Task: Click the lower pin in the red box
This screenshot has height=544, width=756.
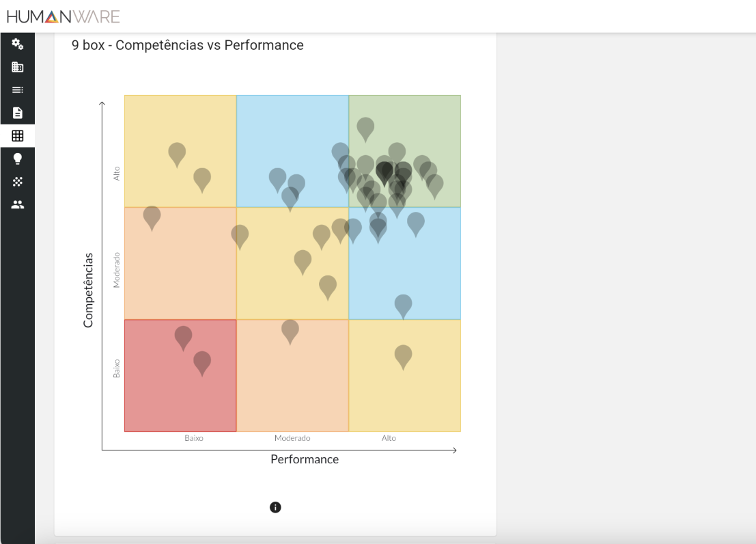Action: [202, 362]
